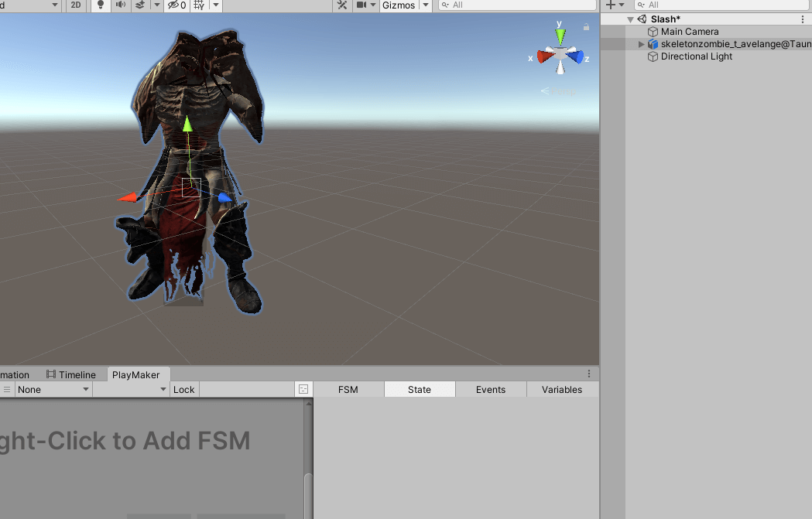Open the Events inspector tab
Viewport: 812px width, 519px height.
coord(491,390)
